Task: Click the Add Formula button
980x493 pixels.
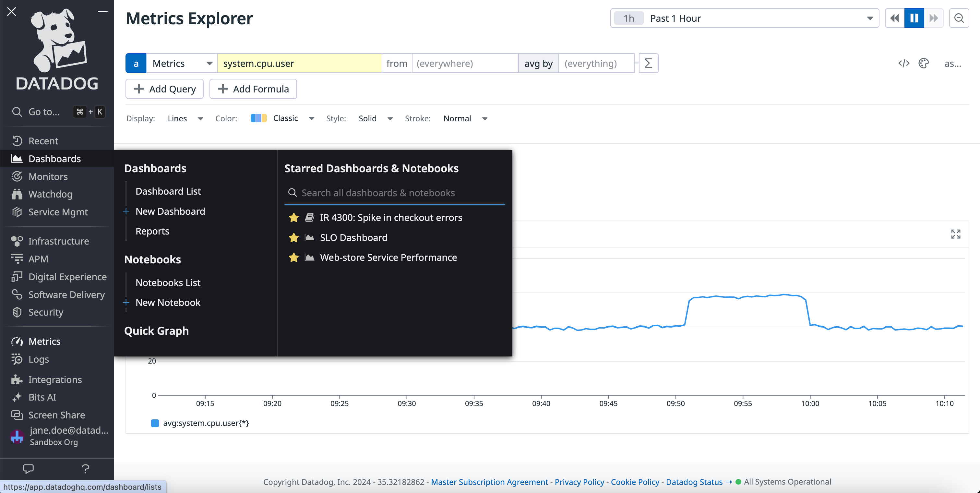Action: [253, 89]
